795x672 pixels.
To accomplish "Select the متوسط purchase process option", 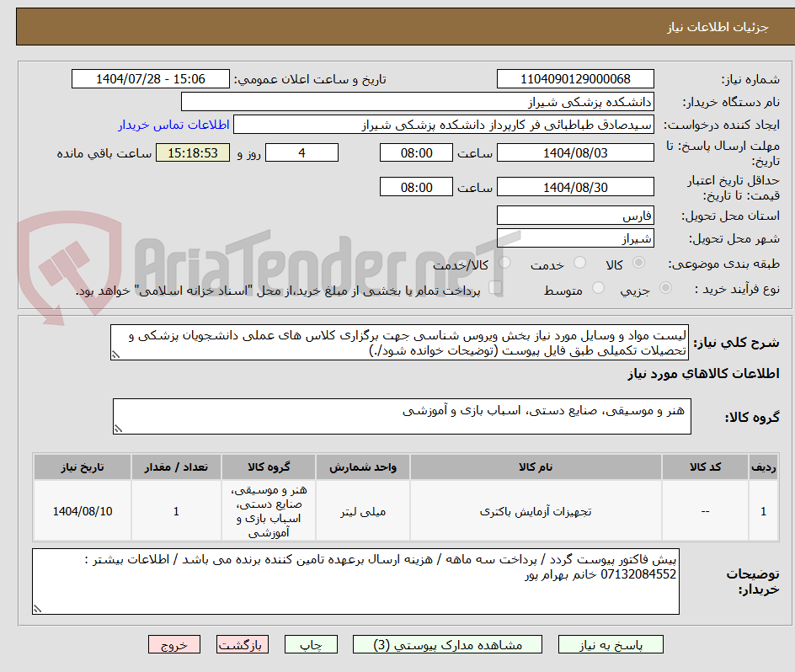I will pyautogui.click(x=599, y=288).
